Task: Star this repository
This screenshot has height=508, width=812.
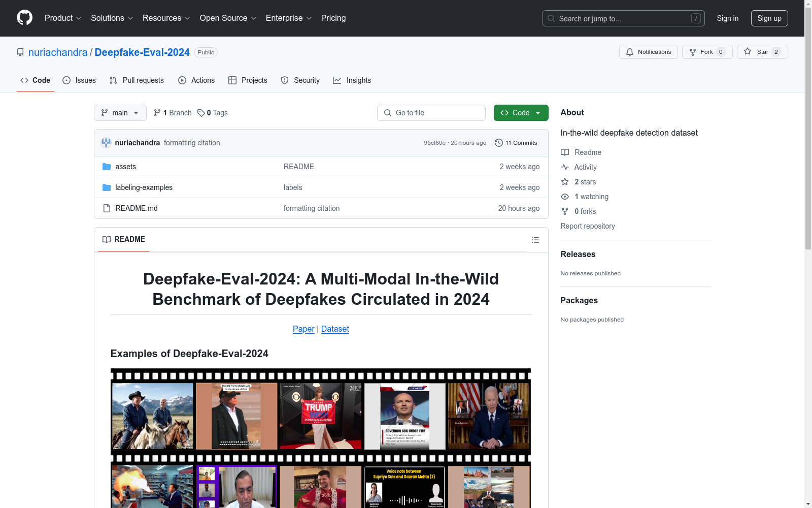Action: point(762,52)
